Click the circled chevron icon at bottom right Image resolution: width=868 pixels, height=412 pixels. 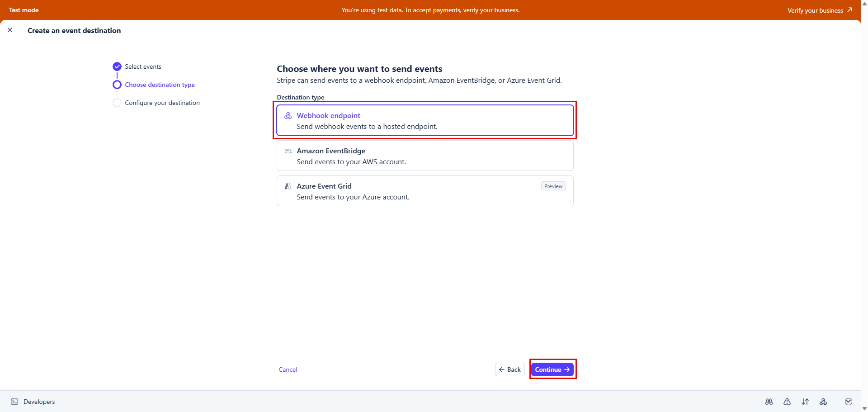[849, 402]
